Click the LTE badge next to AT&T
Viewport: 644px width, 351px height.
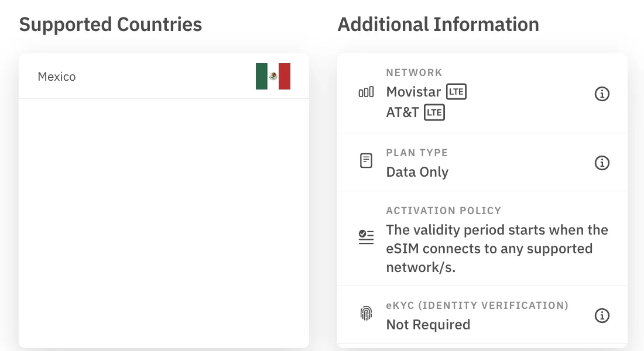click(x=434, y=112)
